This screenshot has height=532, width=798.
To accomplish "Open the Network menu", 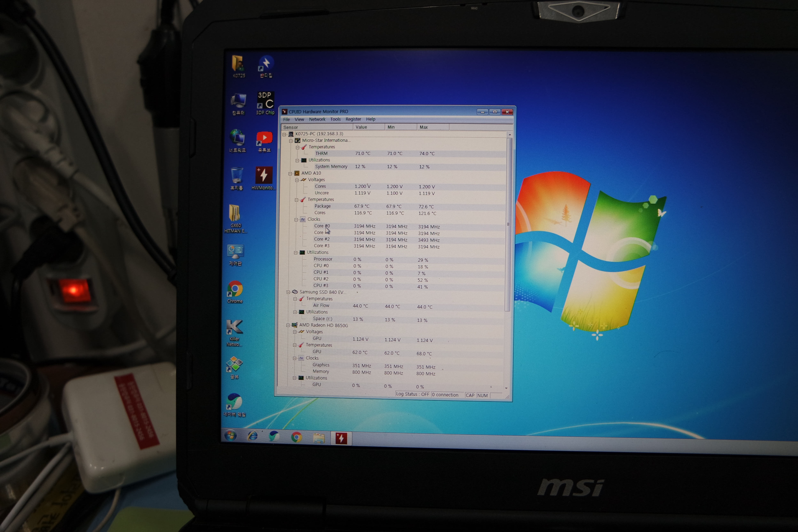I will point(317,119).
